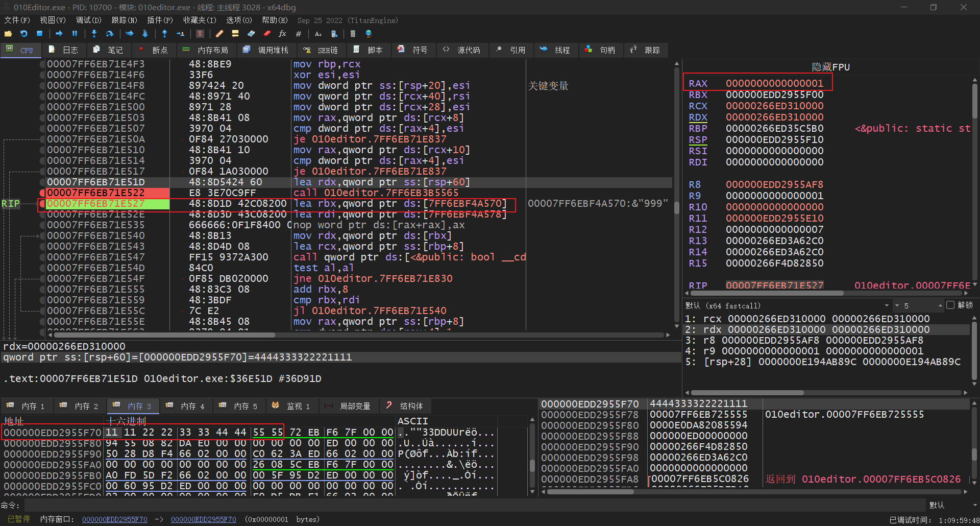Click the 00000EDD2955F70 memory window link

[114, 519]
